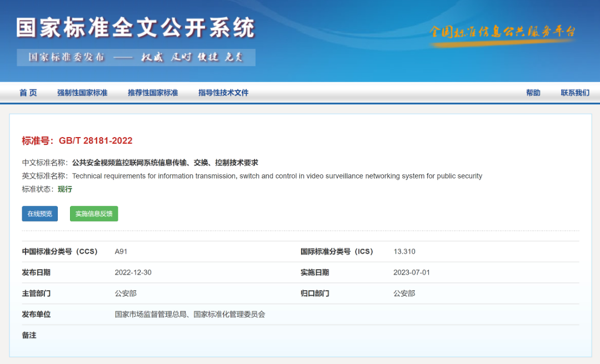The width and height of the screenshot is (600, 364).
Task: Click the 全国标准信息公共服务平台 calligraphy logo
Action: click(502, 32)
